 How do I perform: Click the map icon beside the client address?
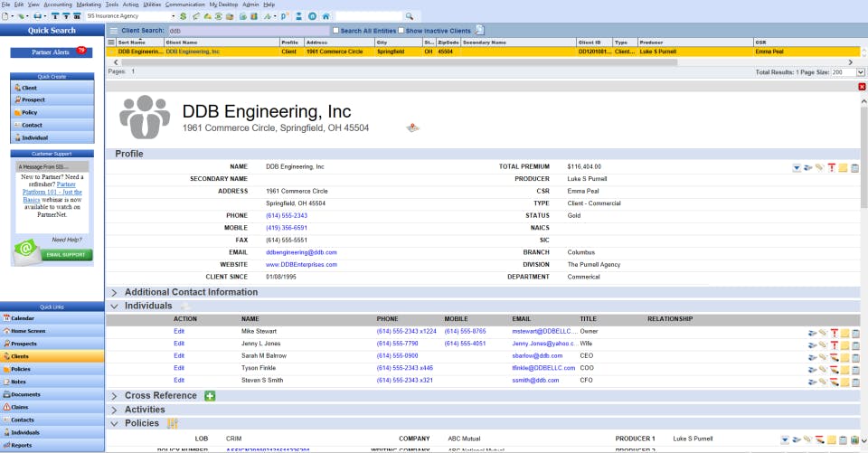[412, 127]
